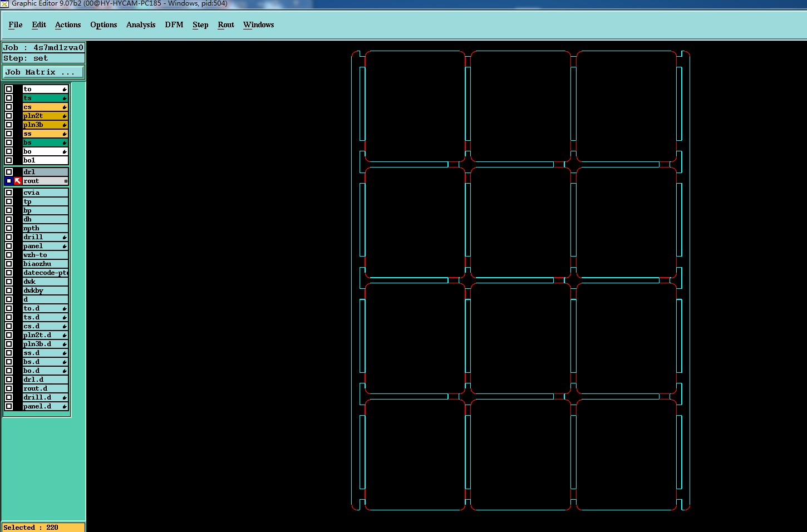Select the rout.d layer name
807x532 pixels.
45,388
